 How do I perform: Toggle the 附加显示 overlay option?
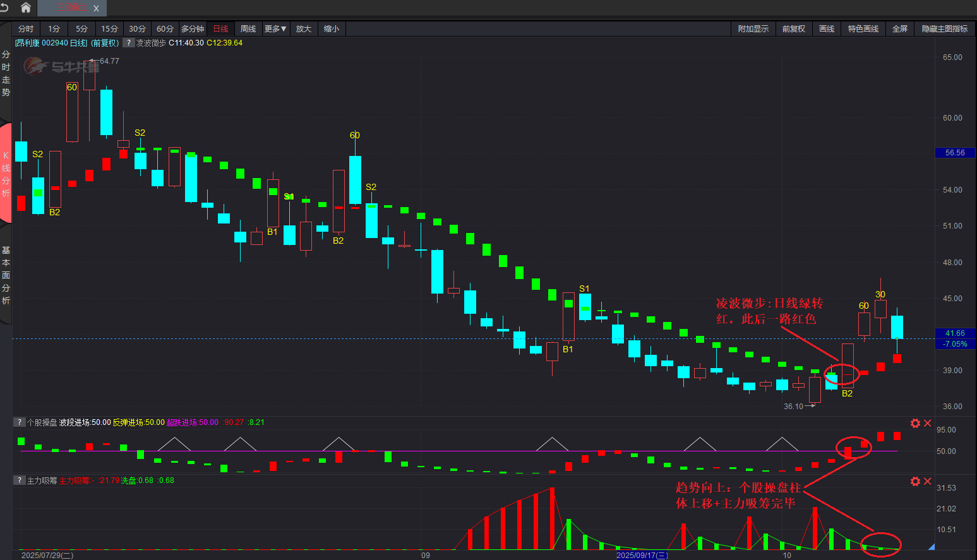[753, 29]
